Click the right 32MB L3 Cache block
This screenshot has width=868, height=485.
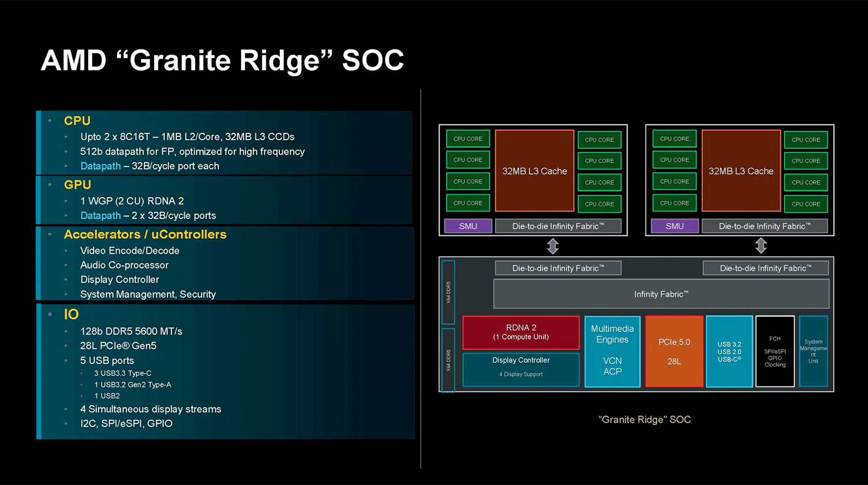click(x=741, y=171)
